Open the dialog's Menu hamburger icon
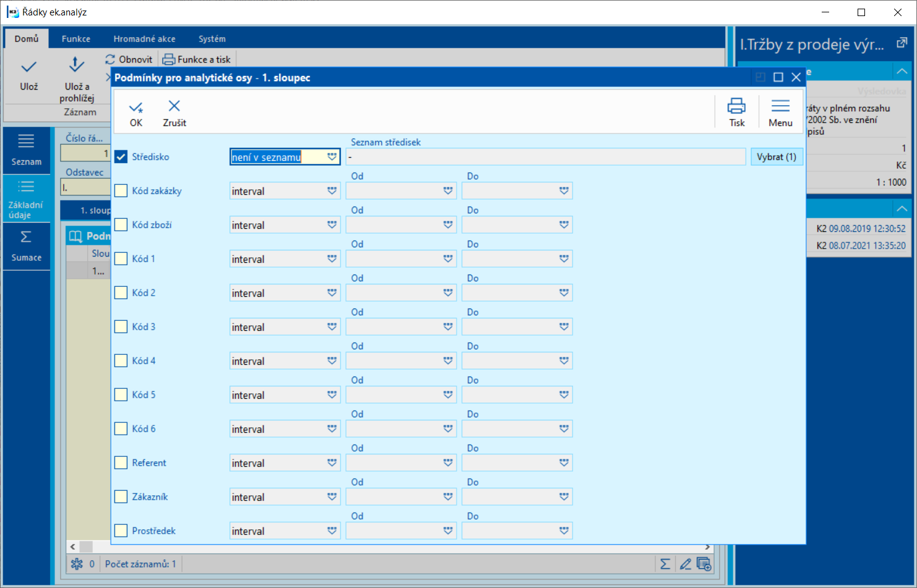The width and height of the screenshot is (917, 588). point(780,106)
